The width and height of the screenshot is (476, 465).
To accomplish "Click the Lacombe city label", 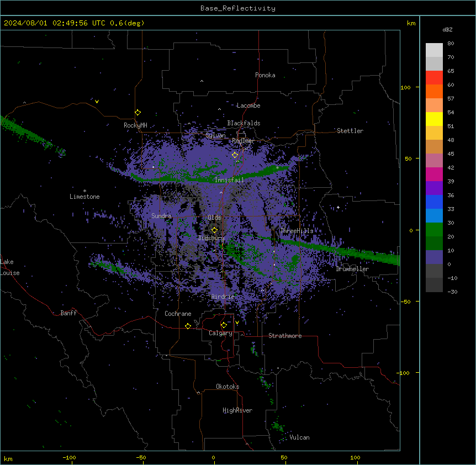I will (x=248, y=105).
